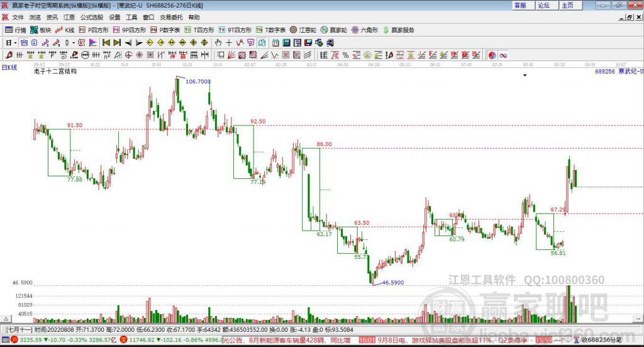The width and height of the screenshot is (644, 347).
Task: Open the 9P四方形 tool
Action: click(x=130, y=30)
